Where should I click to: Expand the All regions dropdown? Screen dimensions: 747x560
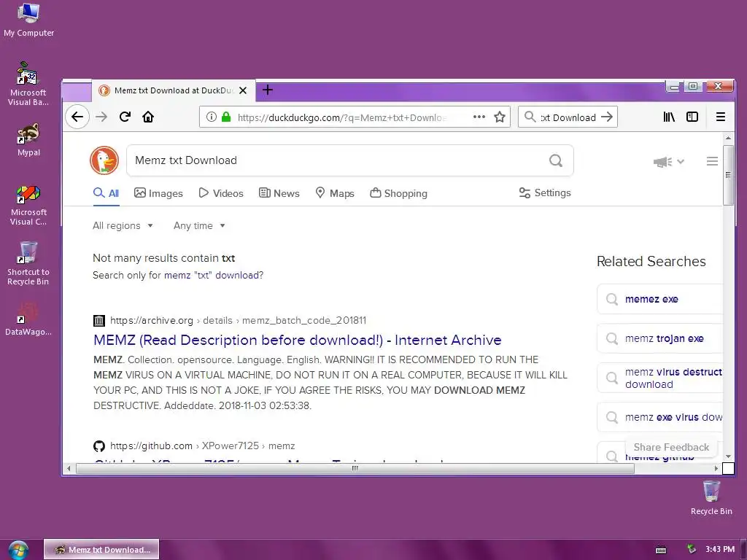point(123,226)
